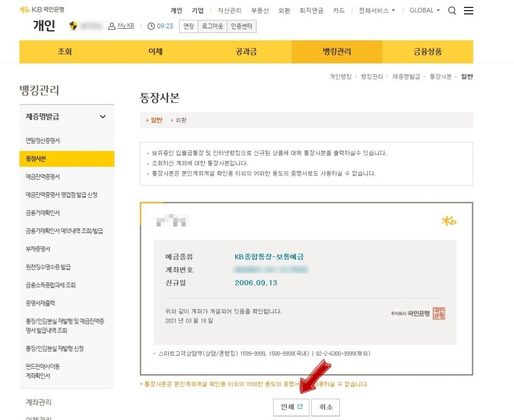Viewport: 514px width, 420px height.
Task: Open the My KB link
Action: (x=126, y=26)
